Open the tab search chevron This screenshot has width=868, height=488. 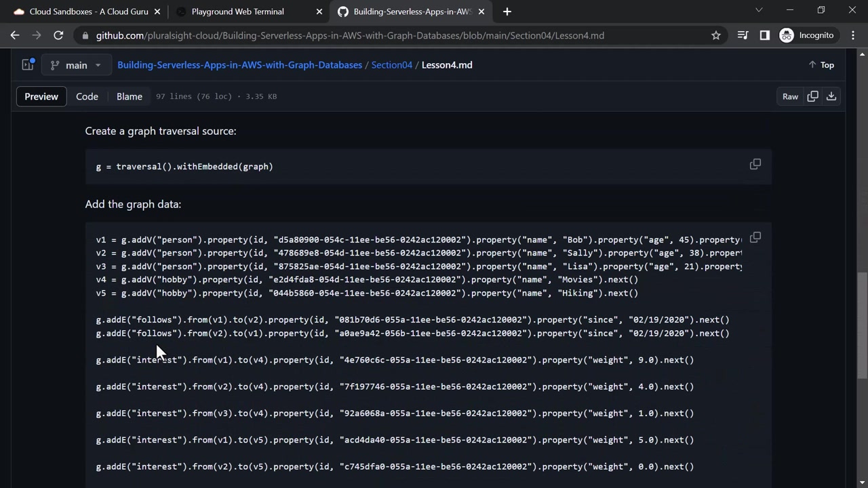[x=759, y=10]
